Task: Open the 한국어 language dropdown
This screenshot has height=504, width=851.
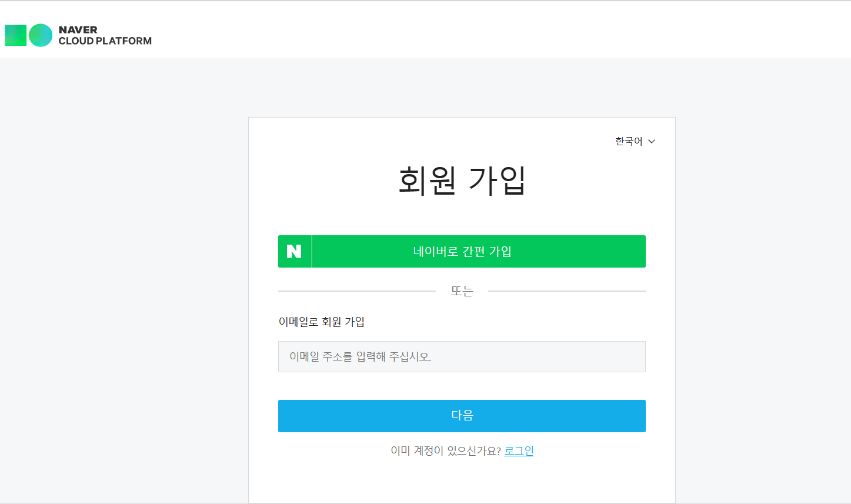Action: [x=635, y=141]
